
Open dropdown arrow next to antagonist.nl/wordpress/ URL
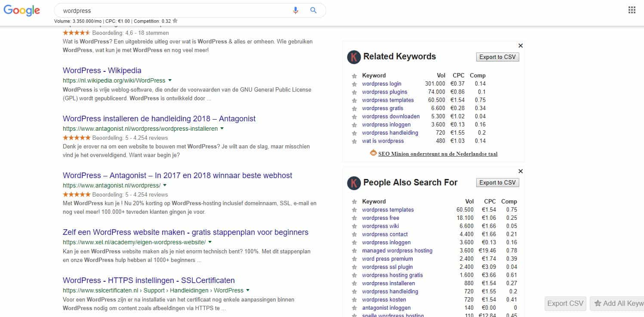click(x=165, y=185)
